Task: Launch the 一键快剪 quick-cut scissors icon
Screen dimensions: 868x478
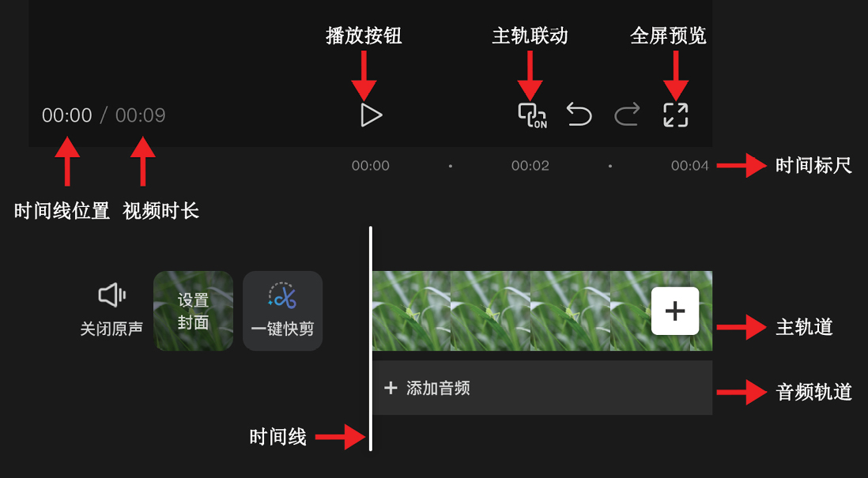Action: tap(282, 296)
